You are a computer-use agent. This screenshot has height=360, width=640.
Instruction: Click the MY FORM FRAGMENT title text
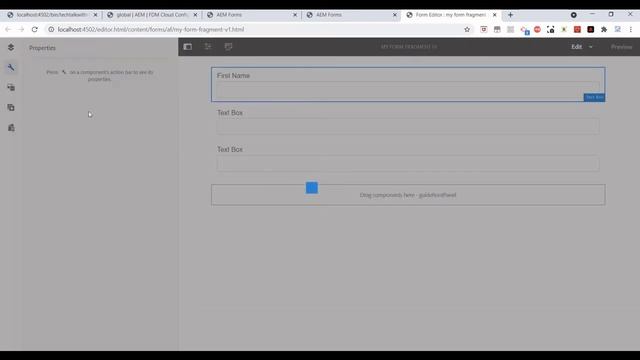[409, 47]
